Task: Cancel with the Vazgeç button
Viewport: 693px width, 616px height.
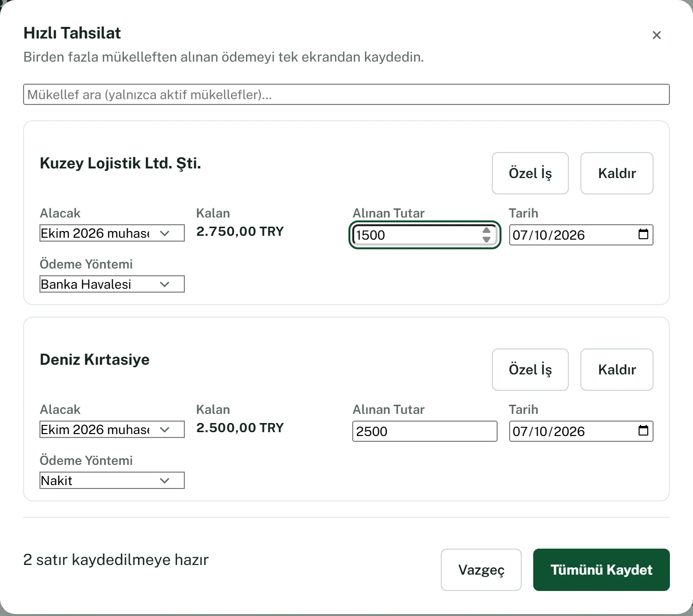Action: point(481,570)
